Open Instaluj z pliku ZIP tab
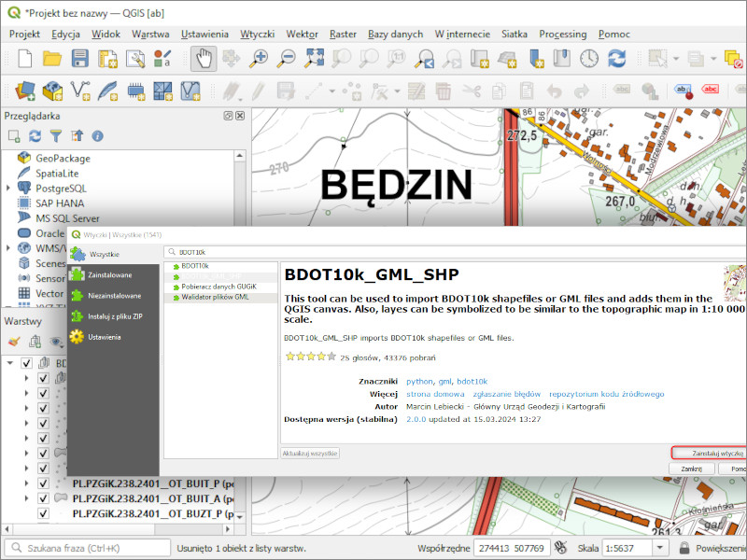The height and width of the screenshot is (560, 747). click(113, 316)
